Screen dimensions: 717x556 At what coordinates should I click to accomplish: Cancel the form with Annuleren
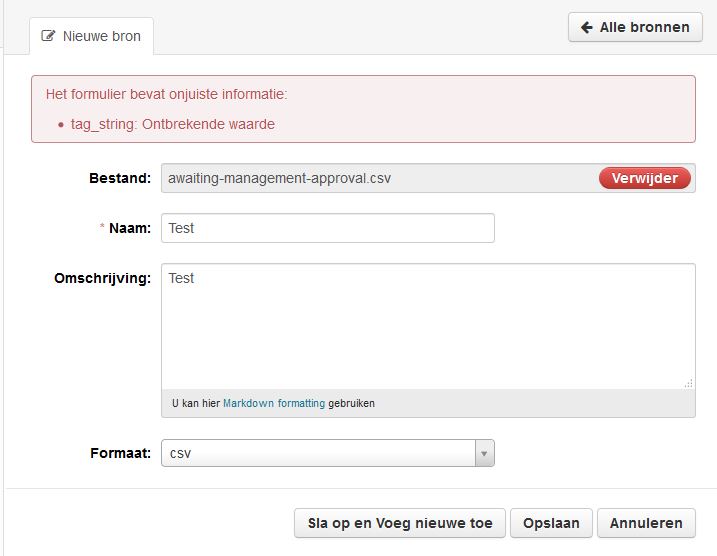pyautogui.click(x=646, y=523)
